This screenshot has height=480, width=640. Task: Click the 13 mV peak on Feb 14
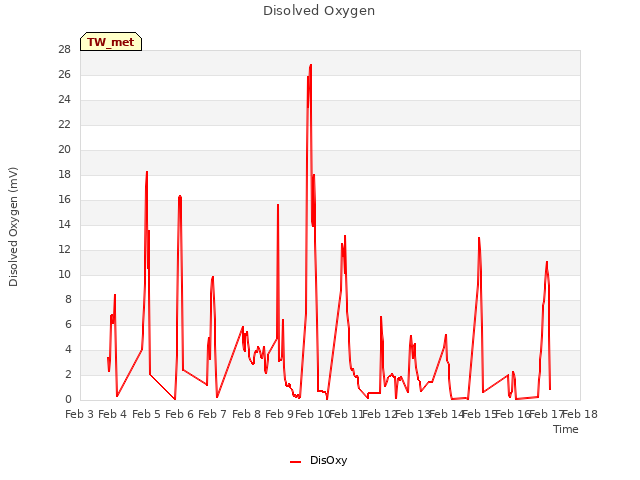coord(479,238)
